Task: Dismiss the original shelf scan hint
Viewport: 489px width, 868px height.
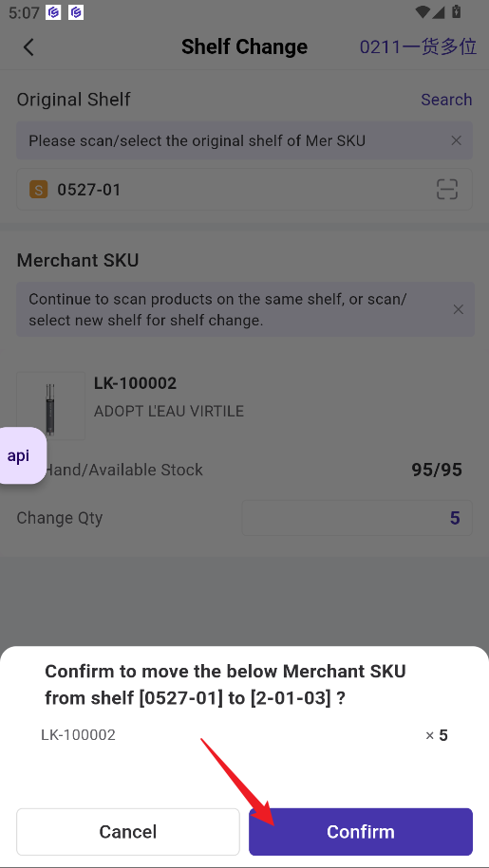Action: (457, 140)
